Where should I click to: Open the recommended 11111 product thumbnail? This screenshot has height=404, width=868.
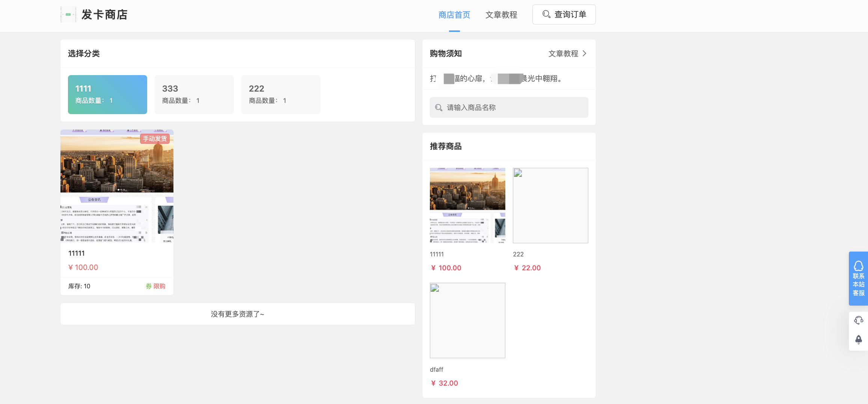click(467, 205)
